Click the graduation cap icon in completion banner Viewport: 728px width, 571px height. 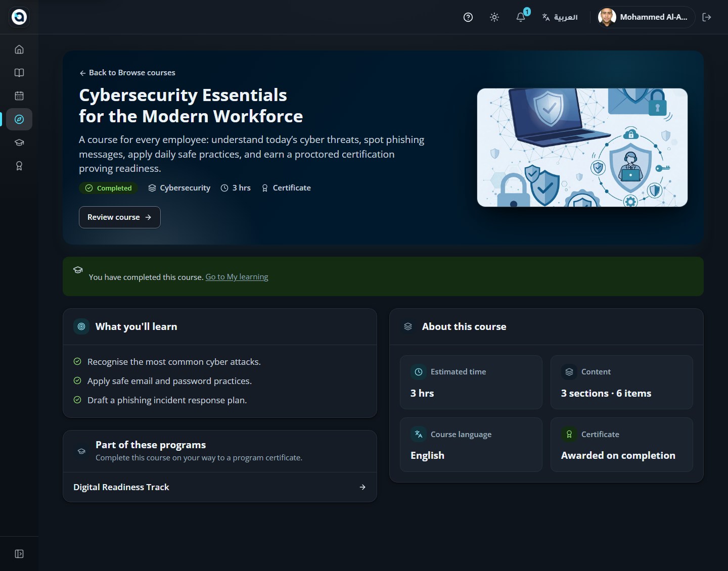click(x=78, y=270)
